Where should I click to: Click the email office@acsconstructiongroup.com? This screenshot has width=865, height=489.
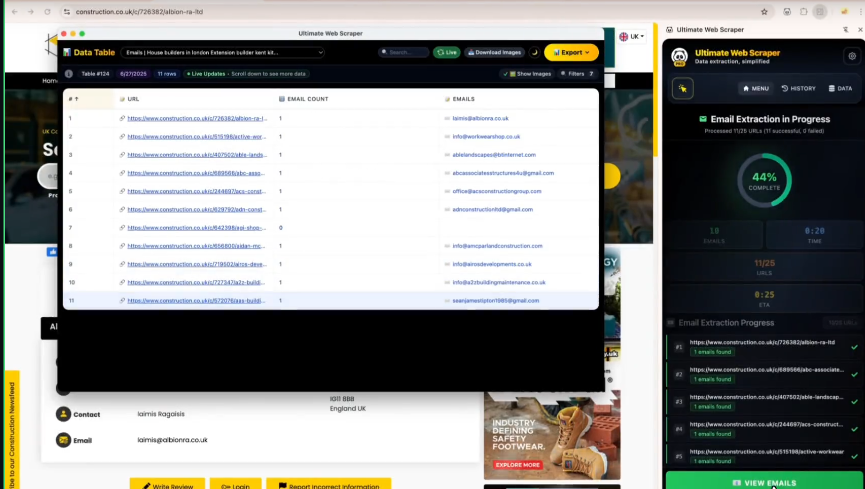click(x=496, y=191)
